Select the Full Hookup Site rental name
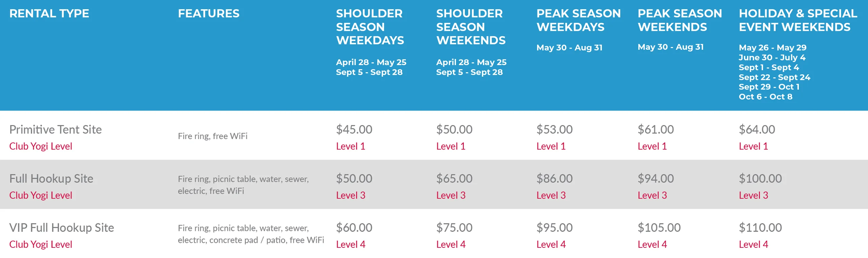 pyautogui.click(x=51, y=179)
